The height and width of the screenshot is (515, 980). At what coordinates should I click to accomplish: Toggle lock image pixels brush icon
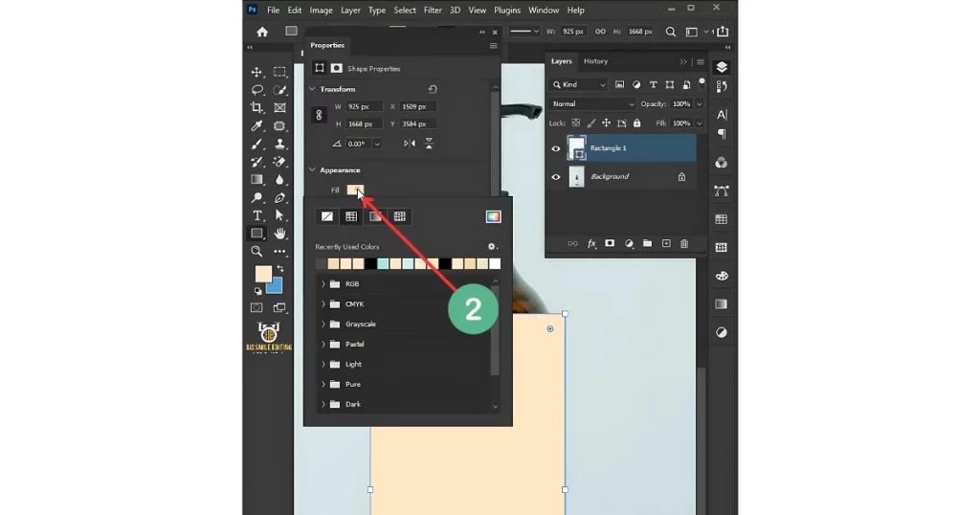tap(591, 123)
